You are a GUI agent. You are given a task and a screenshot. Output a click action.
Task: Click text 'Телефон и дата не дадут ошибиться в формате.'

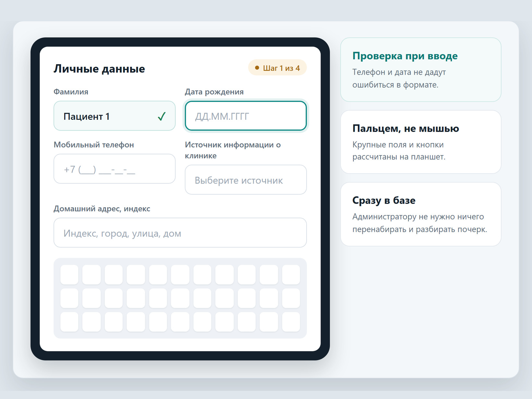[399, 79]
